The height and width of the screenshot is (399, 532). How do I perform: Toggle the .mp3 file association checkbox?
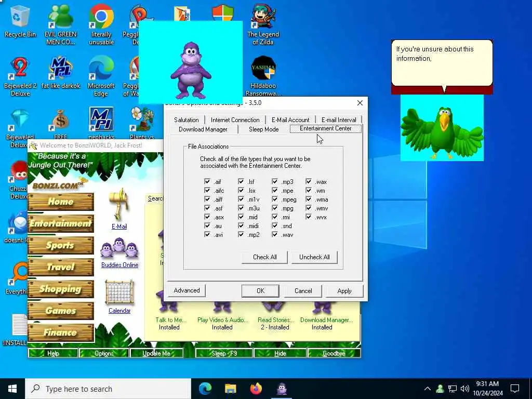pos(274,181)
